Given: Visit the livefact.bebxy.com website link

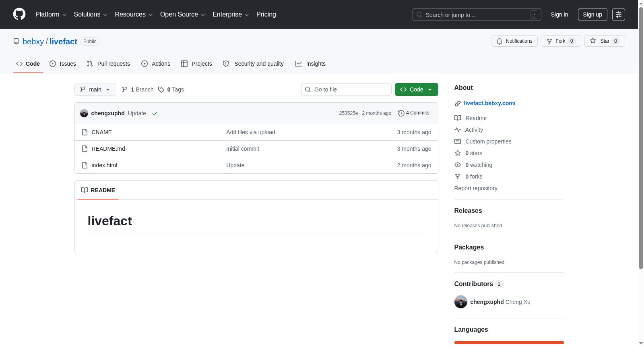Looking at the screenshot, I should (489, 103).
